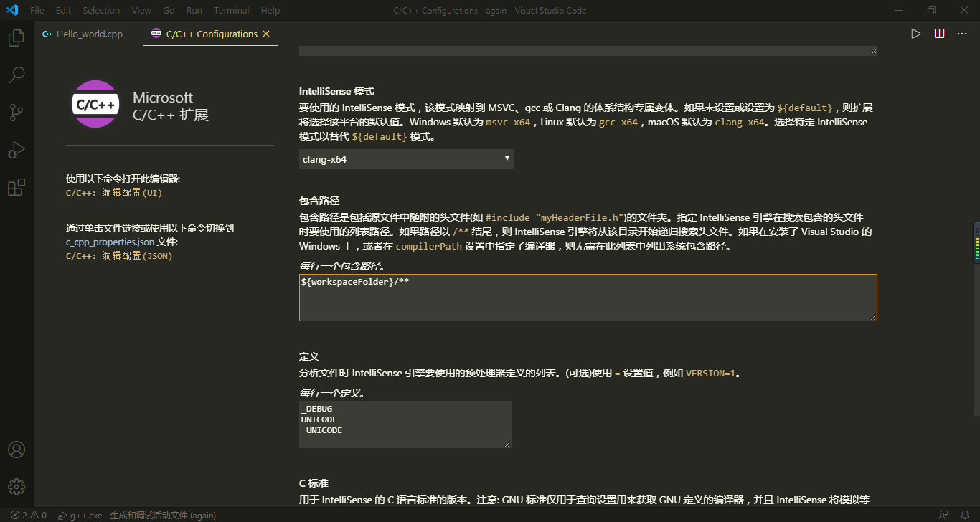The width and height of the screenshot is (980, 522).
Task: Open the Go menu
Action: (169, 11)
